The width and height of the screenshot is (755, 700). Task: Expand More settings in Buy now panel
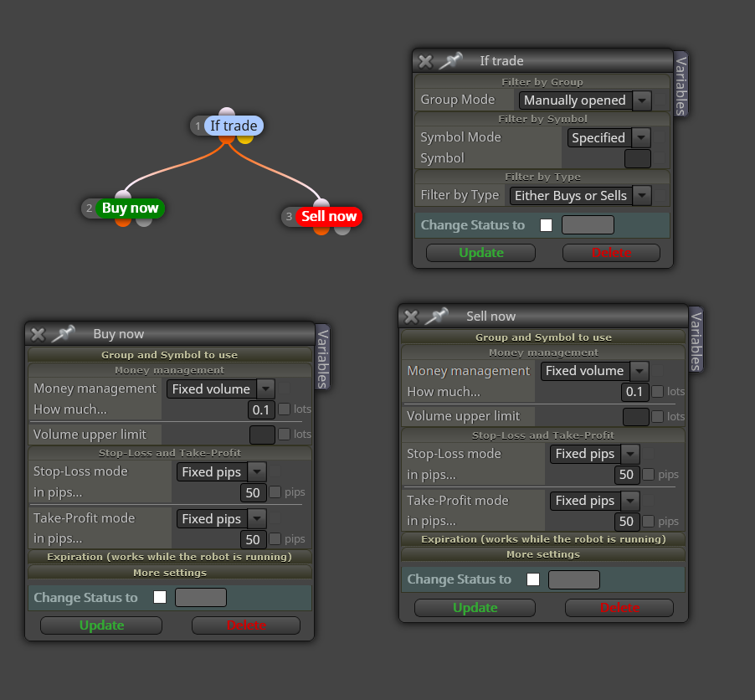(x=169, y=573)
